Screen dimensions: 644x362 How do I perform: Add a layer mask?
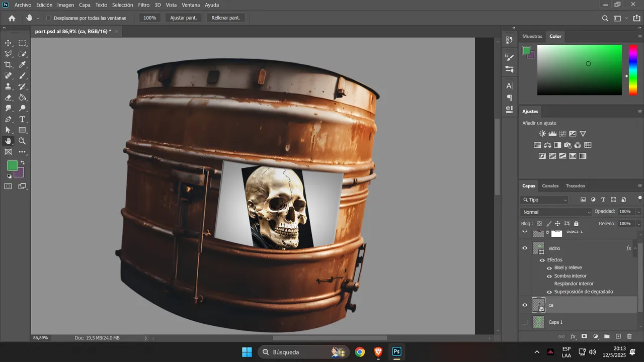tap(584, 336)
